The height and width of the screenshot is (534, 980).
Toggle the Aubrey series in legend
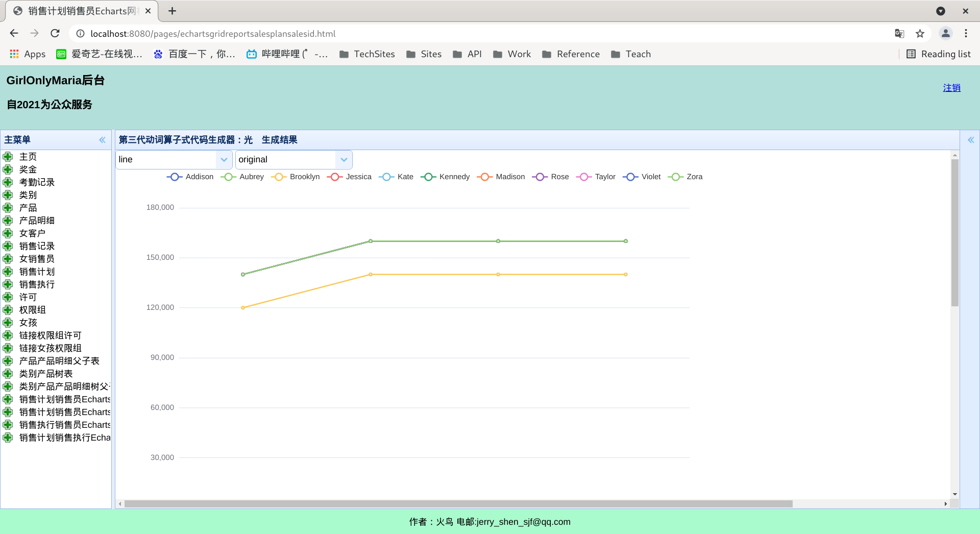[x=242, y=177]
